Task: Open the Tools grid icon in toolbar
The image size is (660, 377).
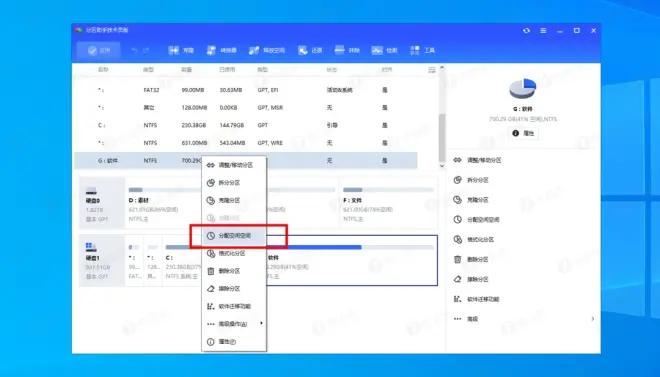Action: tap(422, 50)
